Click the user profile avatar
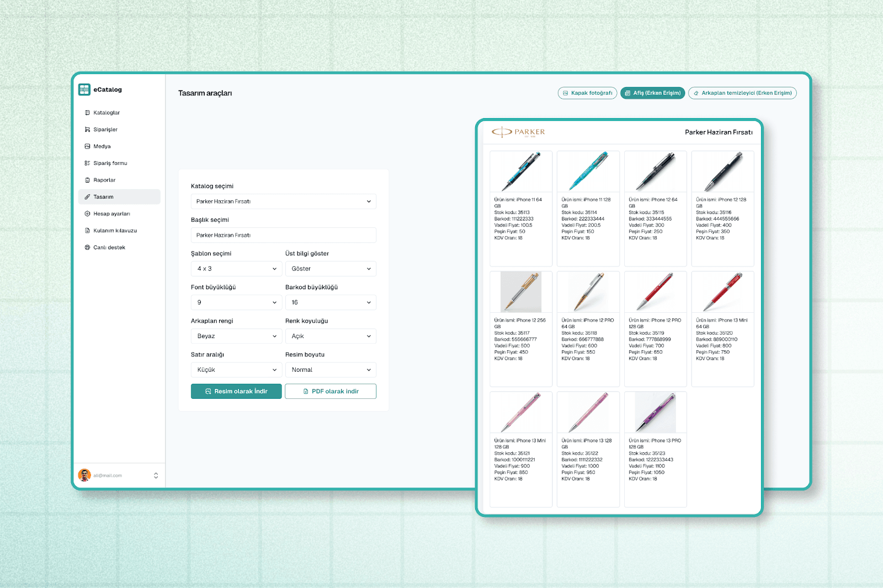Image resolution: width=883 pixels, height=588 pixels. point(84,475)
